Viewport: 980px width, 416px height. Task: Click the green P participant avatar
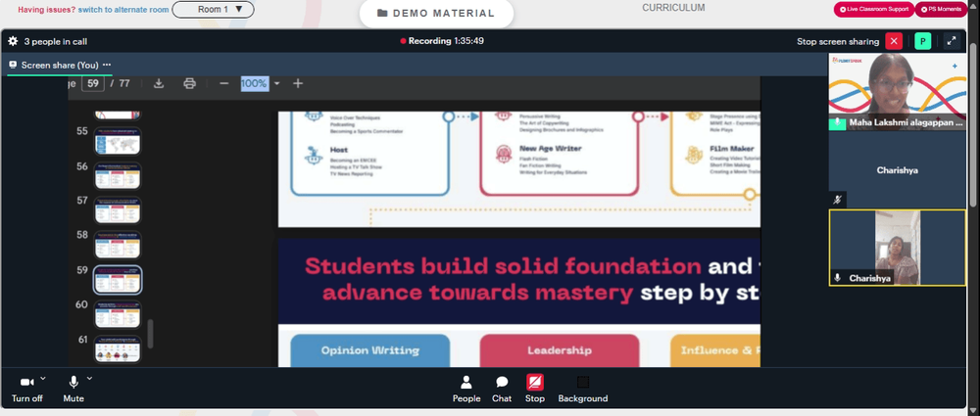click(922, 41)
